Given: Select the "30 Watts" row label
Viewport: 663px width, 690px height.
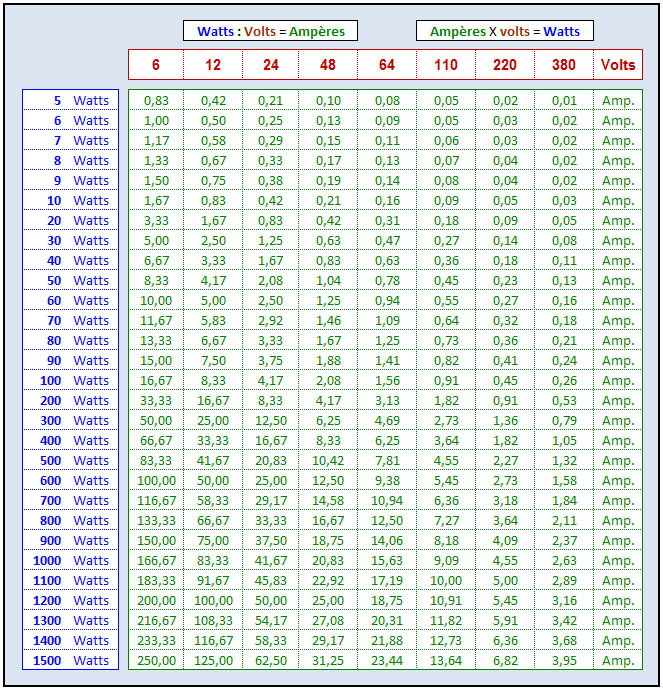Looking at the screenshot, I should [x=70, y=240].
